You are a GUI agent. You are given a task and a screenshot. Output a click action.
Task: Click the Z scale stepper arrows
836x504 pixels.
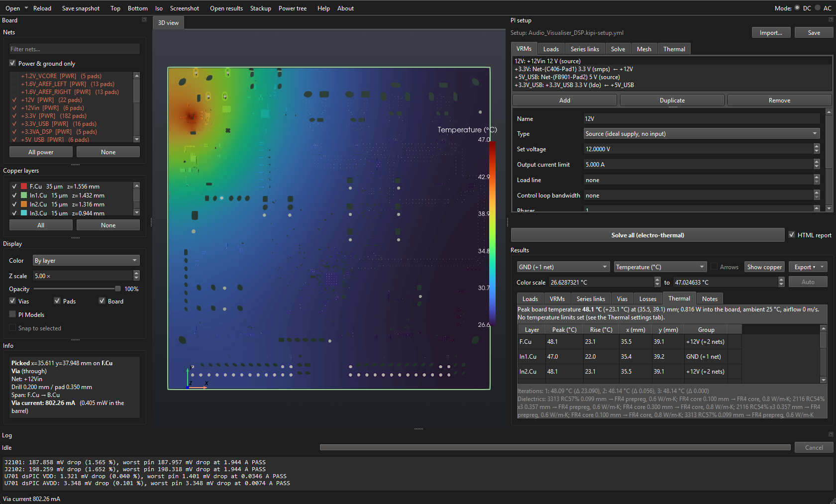pyautogui.click(x=136, y=276)
